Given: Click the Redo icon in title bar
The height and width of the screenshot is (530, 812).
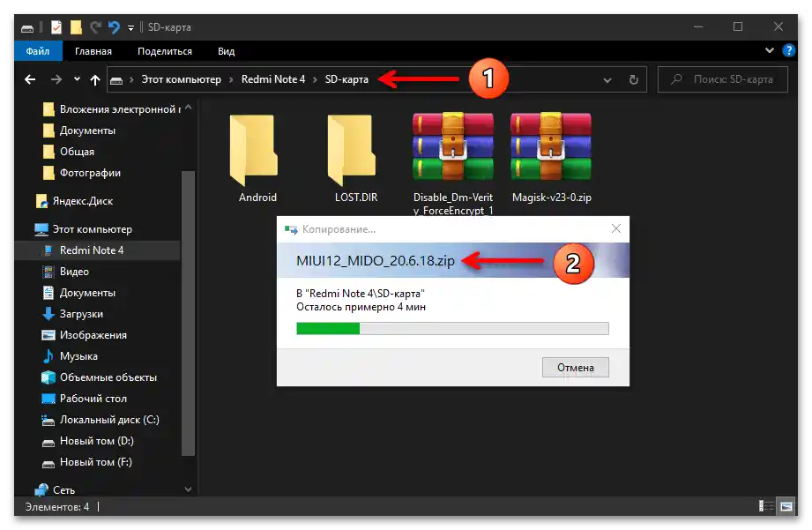Looking at the screenshot, I should [95, 27].
